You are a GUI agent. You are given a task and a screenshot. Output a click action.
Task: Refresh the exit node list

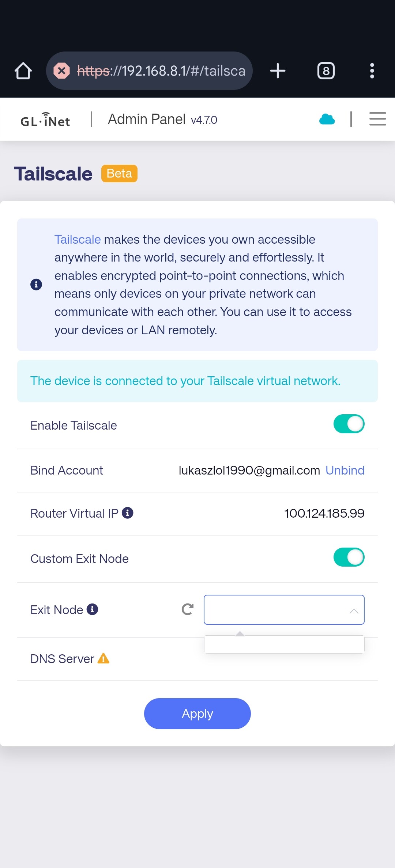(188, 609)
